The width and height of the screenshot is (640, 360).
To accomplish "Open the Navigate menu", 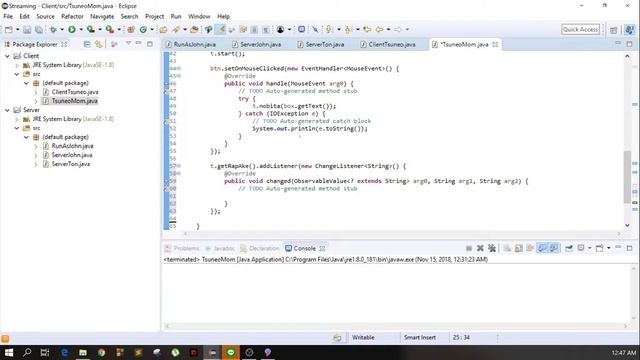I will pyautogui.click(x=102, y=16).
